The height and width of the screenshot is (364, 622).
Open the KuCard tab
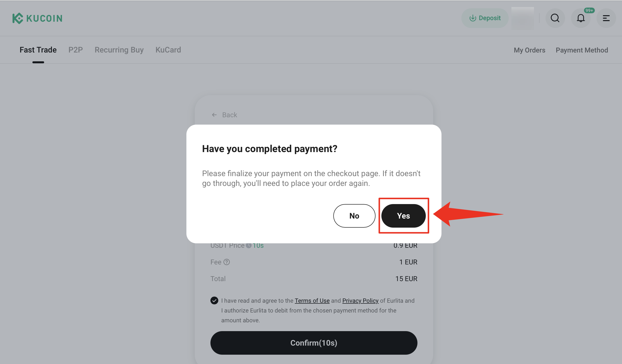coord(168,50)
